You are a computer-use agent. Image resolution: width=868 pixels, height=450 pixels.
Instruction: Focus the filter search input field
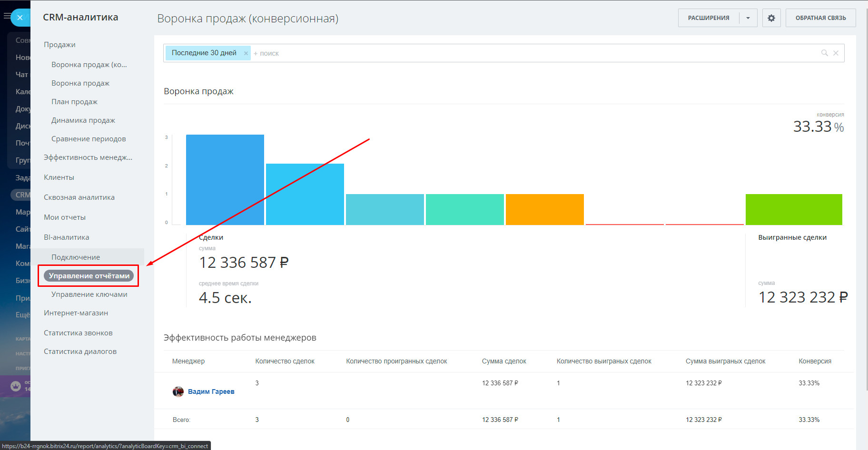(x=523, y=53)
